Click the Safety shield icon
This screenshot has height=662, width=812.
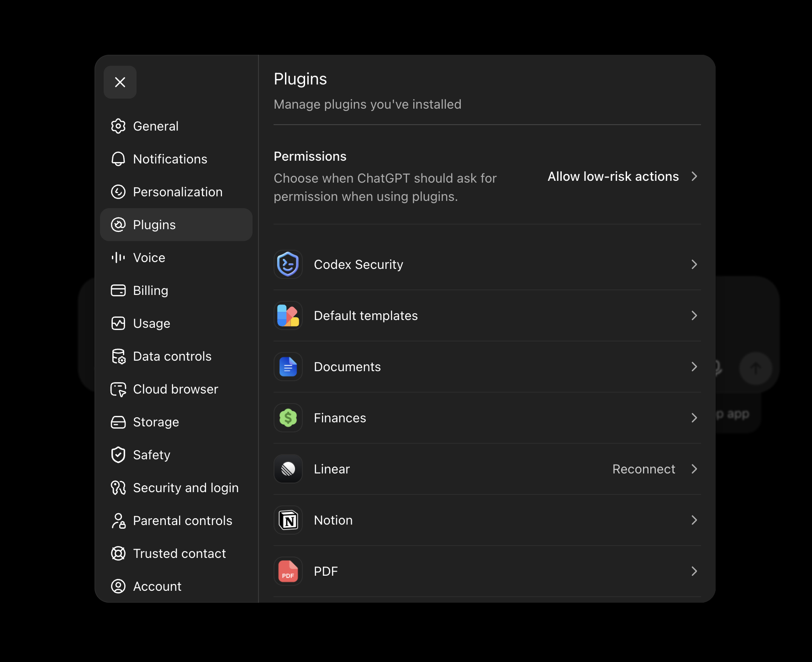point(118,455)
